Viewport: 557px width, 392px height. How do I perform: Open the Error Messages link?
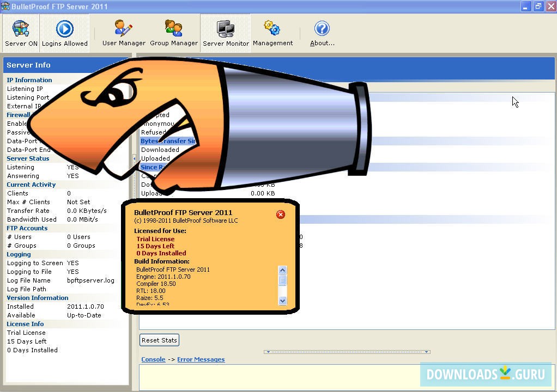pos(202,359)
